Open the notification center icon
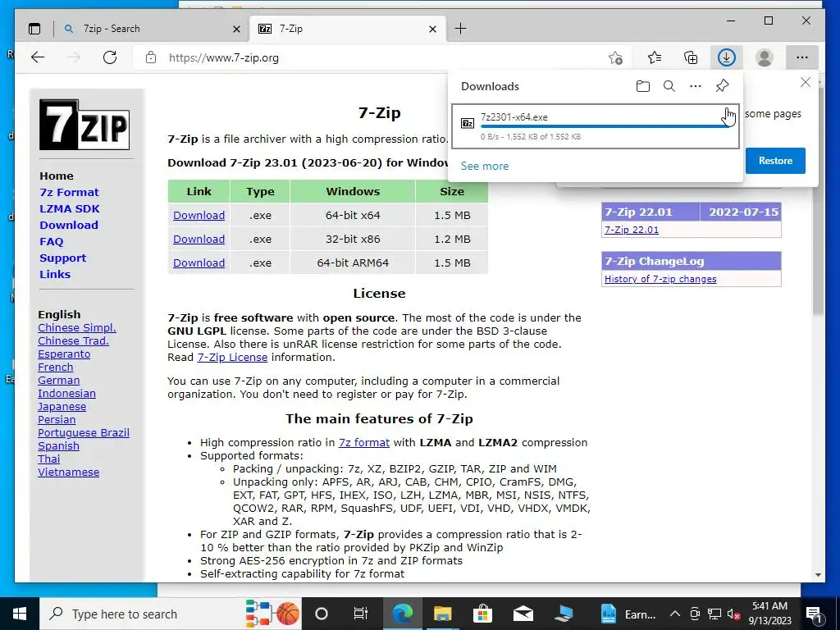Screen dimensions: 840x630 click(x=814, y=614)
